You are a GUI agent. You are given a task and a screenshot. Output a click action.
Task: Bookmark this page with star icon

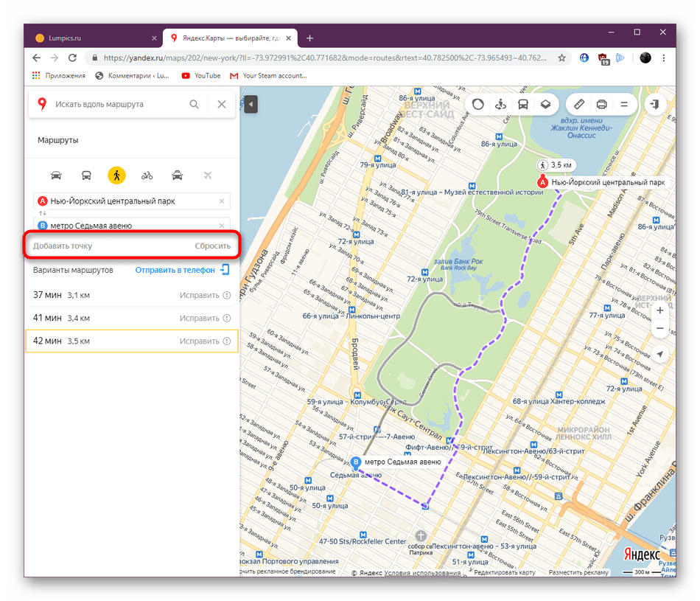[561, 58]
